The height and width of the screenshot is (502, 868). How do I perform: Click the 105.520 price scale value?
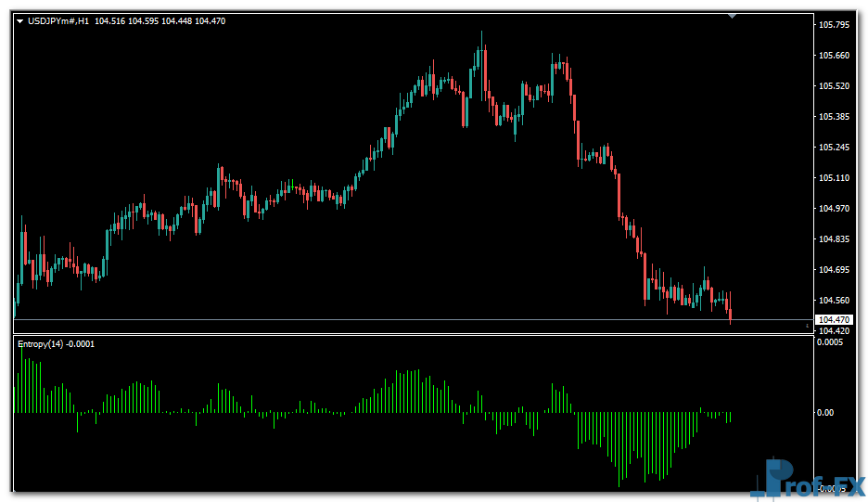pyautogui.click(x=835, y=86)
